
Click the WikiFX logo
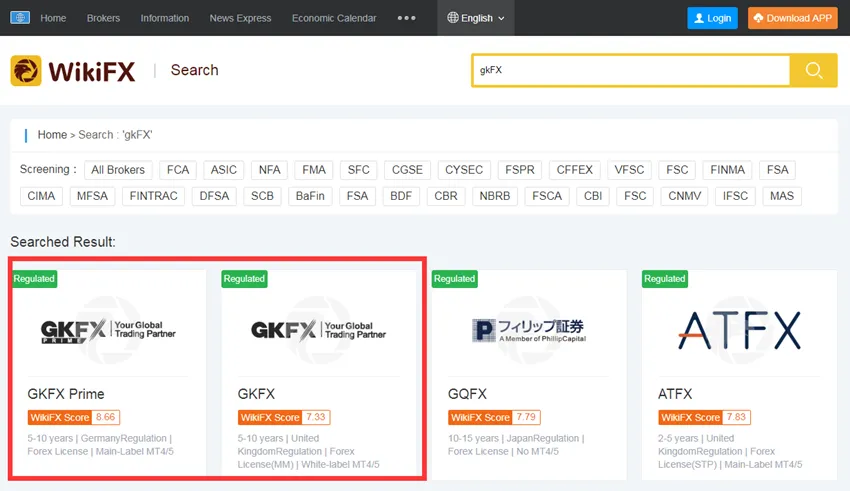pos(73,71)
